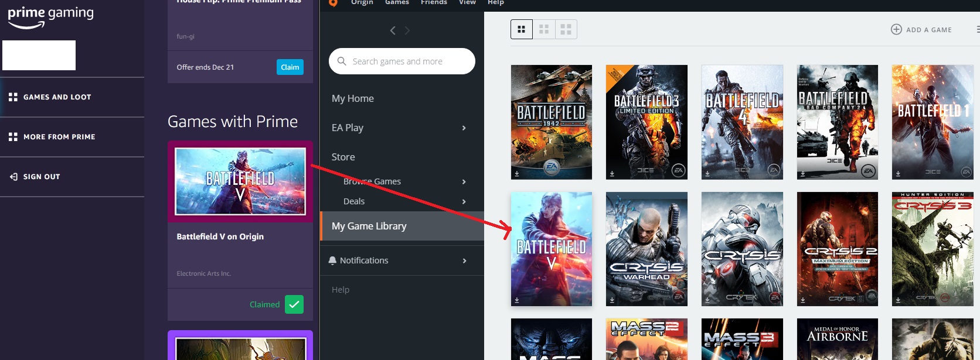Viewport: 980px width, 360px height.
Task: Open Battlefield 4 game tile
Action: 742,122
